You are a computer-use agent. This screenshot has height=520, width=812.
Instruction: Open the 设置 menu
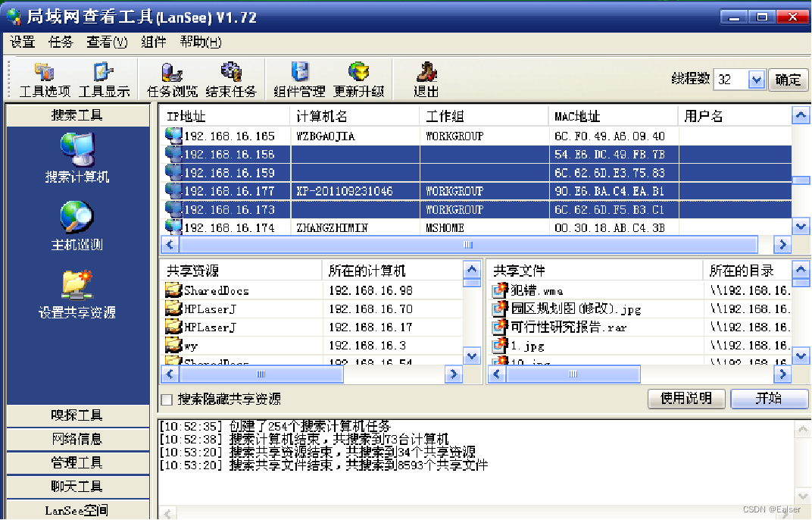tap(22, 42)
